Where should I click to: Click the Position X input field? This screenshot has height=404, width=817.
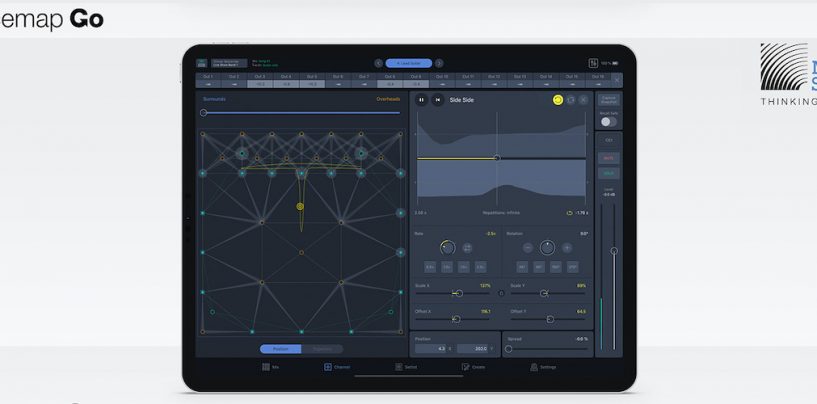(431, 348)
